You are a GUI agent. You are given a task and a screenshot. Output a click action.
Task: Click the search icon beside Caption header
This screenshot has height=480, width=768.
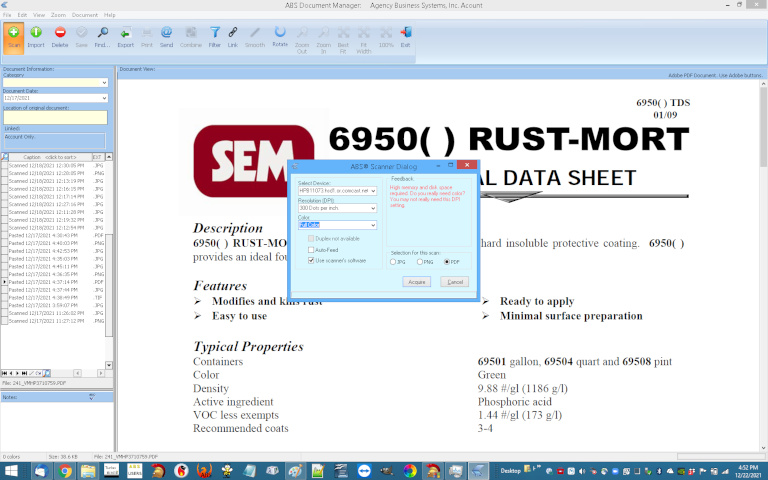[x=5, y=157]
